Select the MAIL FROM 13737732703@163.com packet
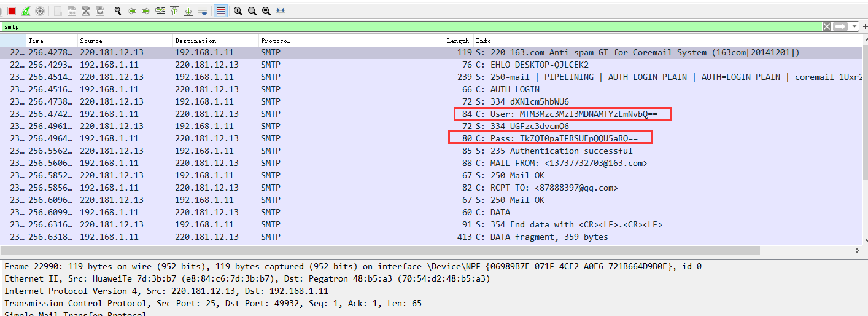The image size is (868, 316). point(431,163)
